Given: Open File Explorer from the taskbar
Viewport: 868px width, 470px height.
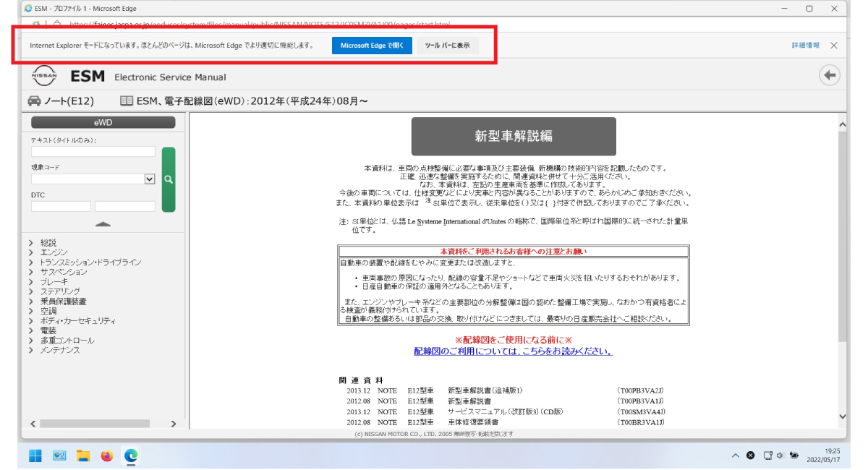Looking at the screenshot, I should 83,456.
